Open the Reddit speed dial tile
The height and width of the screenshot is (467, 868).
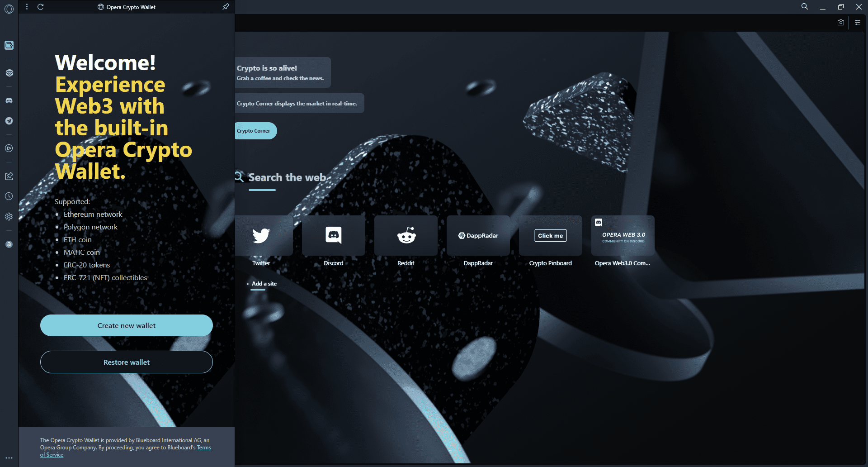click(406, 236)
